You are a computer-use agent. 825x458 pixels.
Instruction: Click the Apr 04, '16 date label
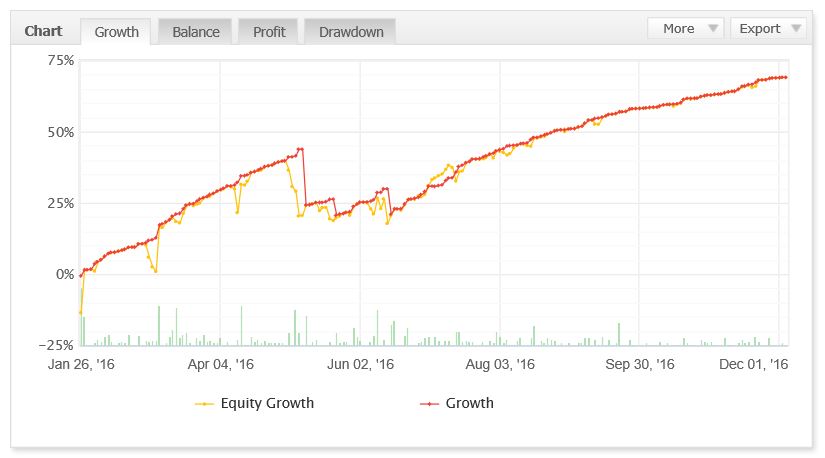tap(221, 364)
